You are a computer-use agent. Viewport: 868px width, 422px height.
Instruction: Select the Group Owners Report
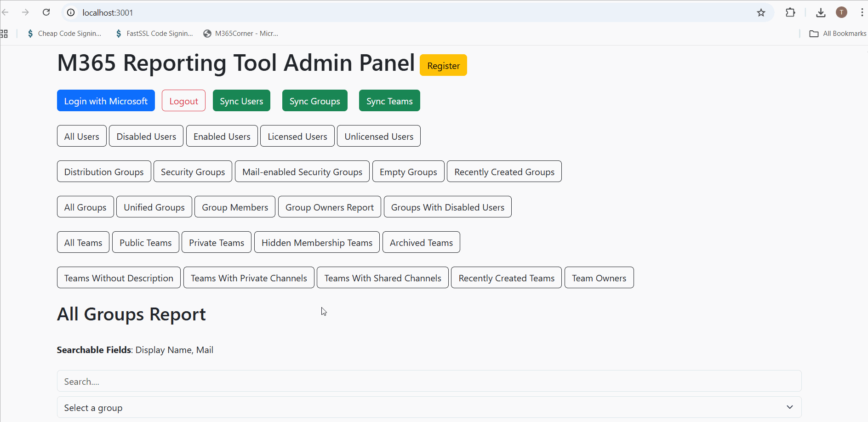[329, 207]
